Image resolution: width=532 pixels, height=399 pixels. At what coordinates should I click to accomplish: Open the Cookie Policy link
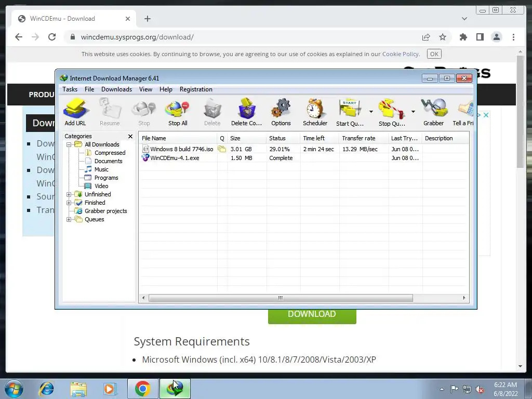[x=401, y=54]
